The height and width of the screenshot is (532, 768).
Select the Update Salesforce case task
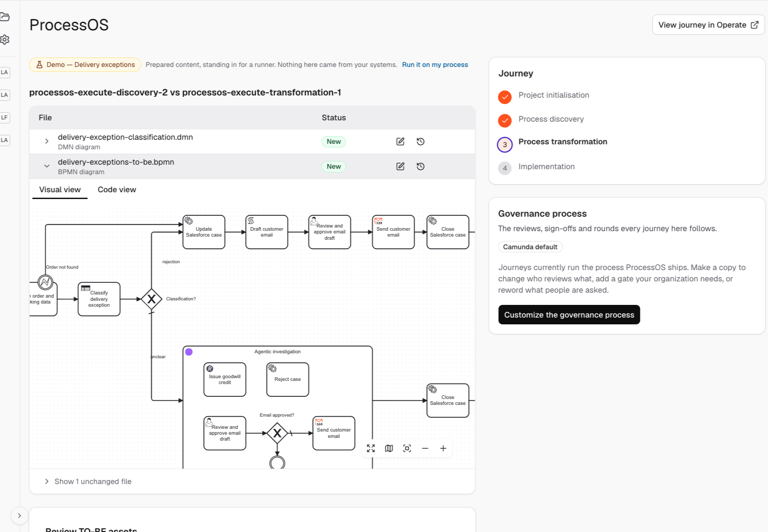[x=204, y=232]
